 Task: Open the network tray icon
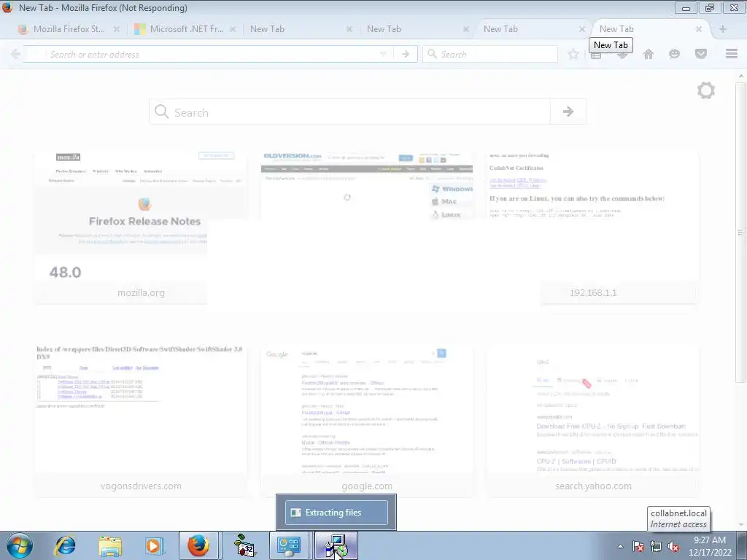click(x=656, y=546)
